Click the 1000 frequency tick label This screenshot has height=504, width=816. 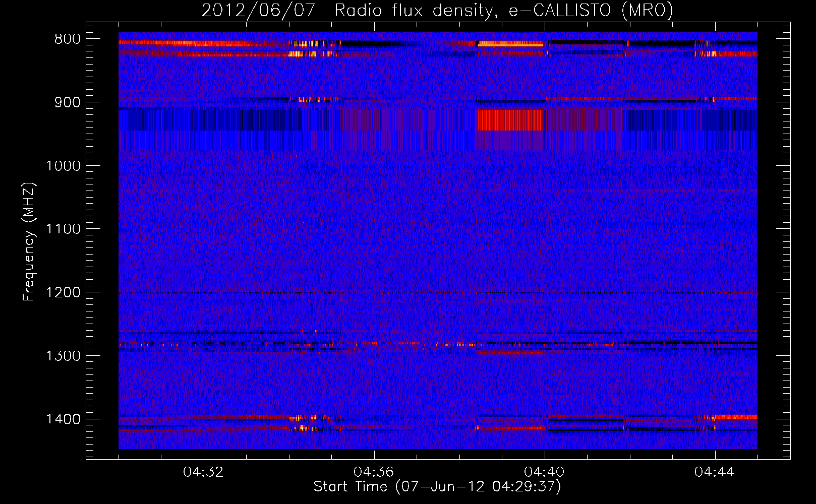click(63, 166)
